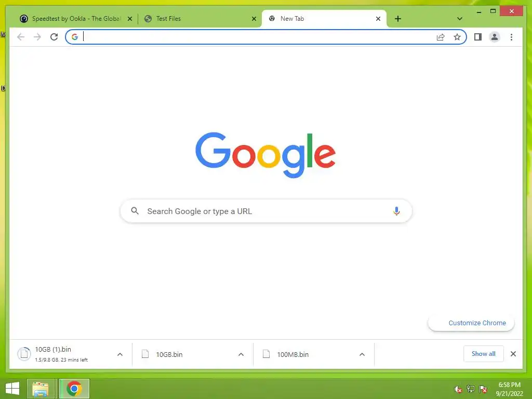Click the Search Google or type a URL box
532x399 pixels.
coord(266,211)
